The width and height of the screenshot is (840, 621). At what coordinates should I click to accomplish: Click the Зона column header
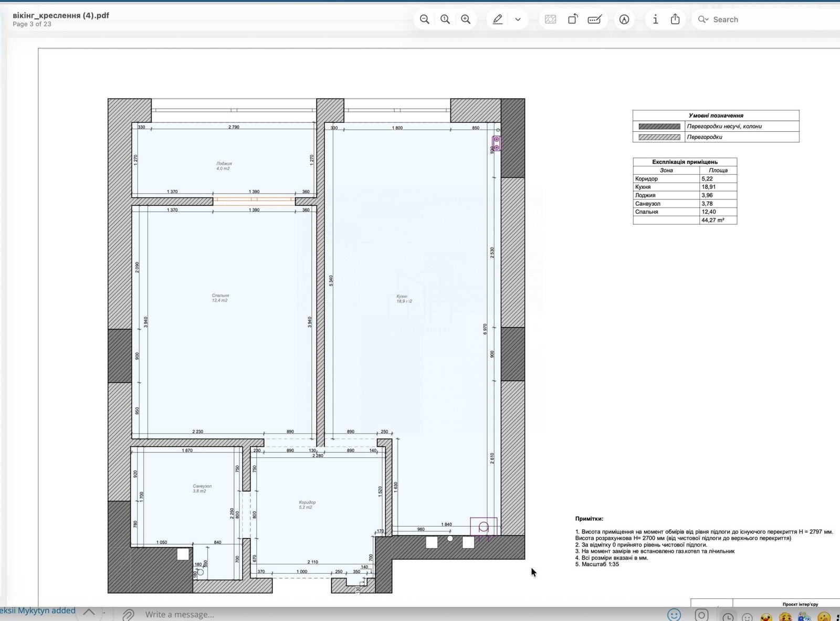pyautogui.click(x=666, y=171)
